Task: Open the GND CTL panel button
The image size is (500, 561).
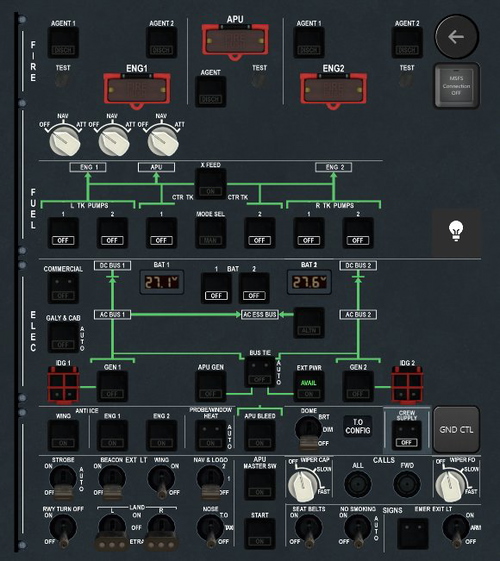Action: [456, 430]
